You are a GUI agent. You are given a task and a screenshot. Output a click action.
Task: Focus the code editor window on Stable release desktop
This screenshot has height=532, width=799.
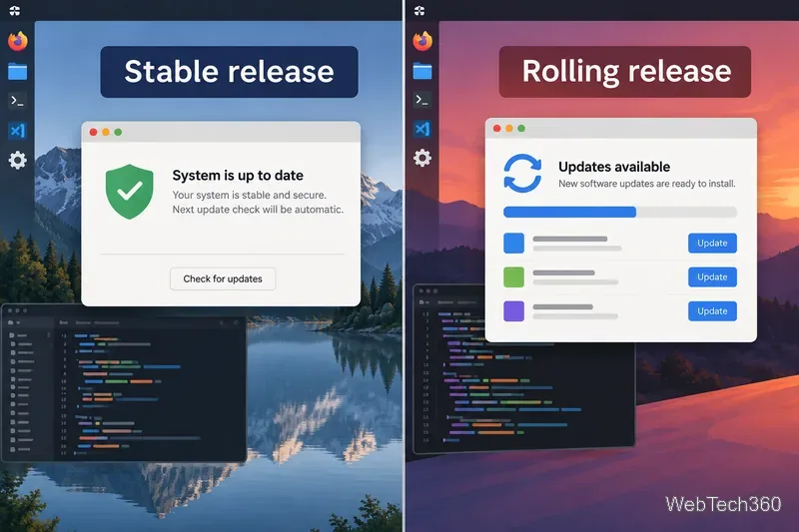tap(124, 383)
